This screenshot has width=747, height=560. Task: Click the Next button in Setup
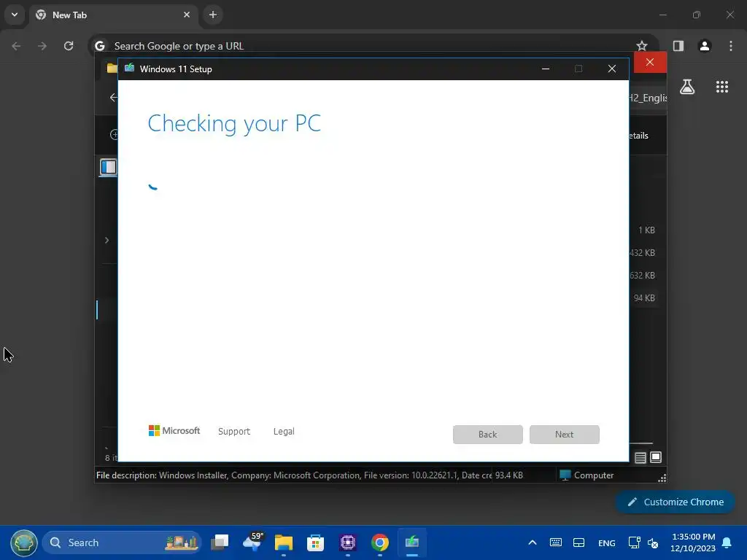(565, 435)
